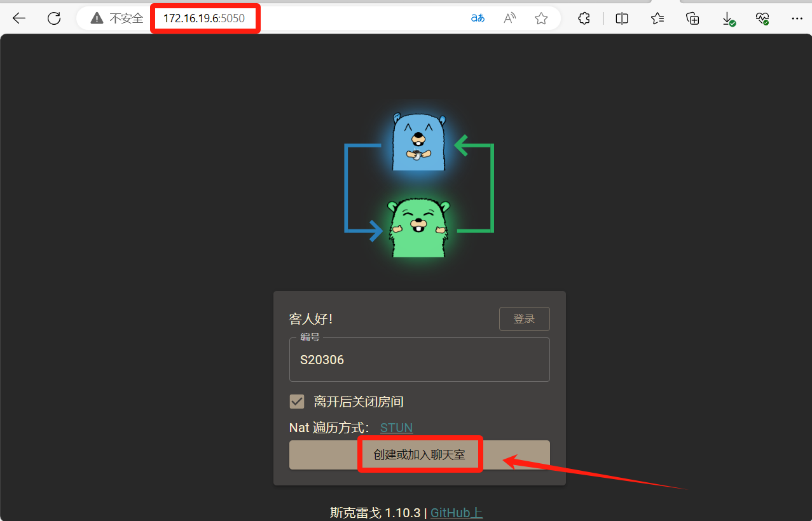Click 创建或加入聊天室 button
The height and width of the screenshot is (521, 812).
pyautogui.click(x=419, y=455)
